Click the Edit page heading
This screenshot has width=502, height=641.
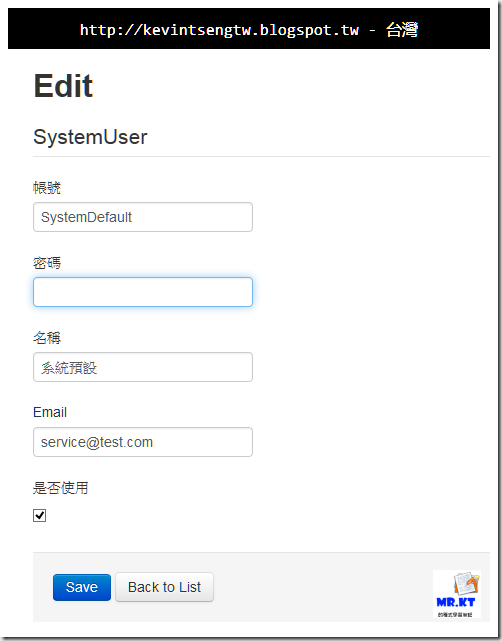tap(63, 86)
